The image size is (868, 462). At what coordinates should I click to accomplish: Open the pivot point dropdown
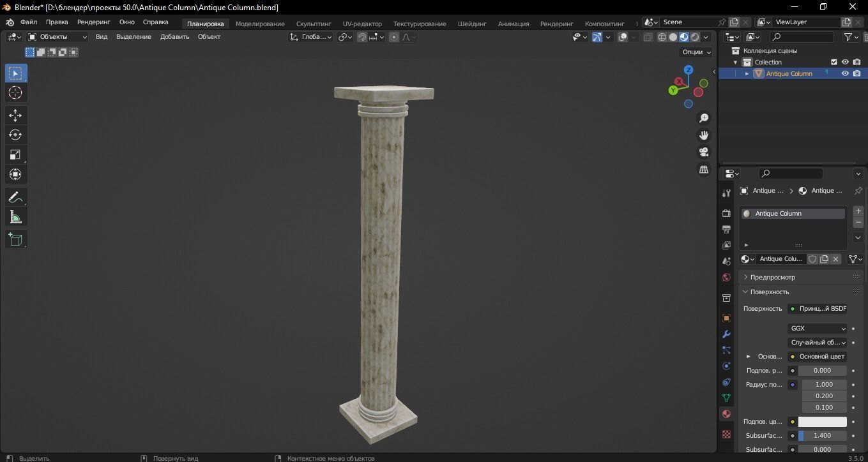346,37
